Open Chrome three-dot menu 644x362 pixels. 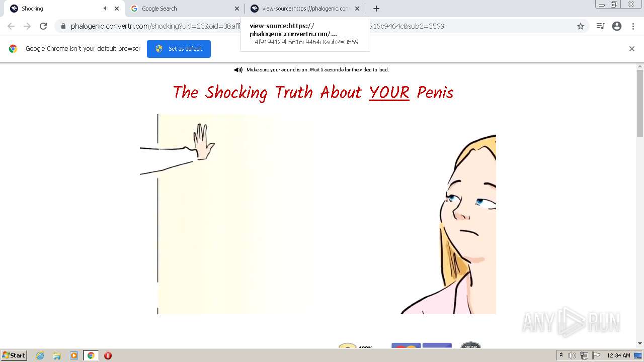click(x=633, y=26)
